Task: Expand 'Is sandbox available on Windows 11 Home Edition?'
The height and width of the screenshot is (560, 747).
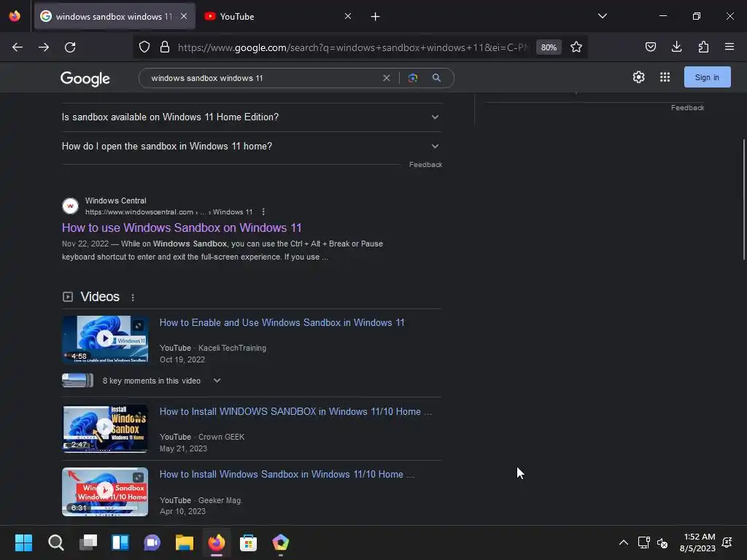Action: [x=251, y=117]
